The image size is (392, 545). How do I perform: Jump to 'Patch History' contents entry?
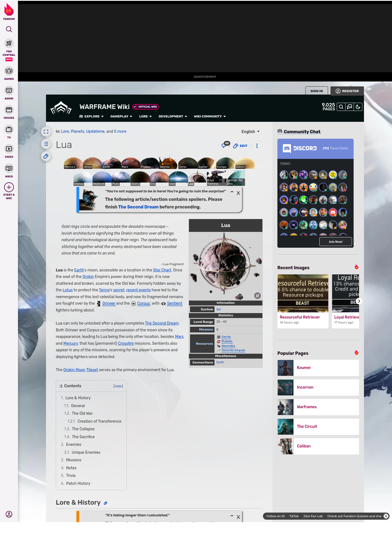click(78, 483)
